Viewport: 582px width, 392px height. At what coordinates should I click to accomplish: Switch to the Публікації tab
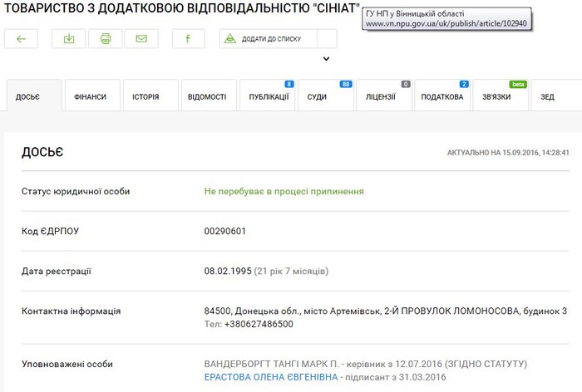tap(267, 96)
